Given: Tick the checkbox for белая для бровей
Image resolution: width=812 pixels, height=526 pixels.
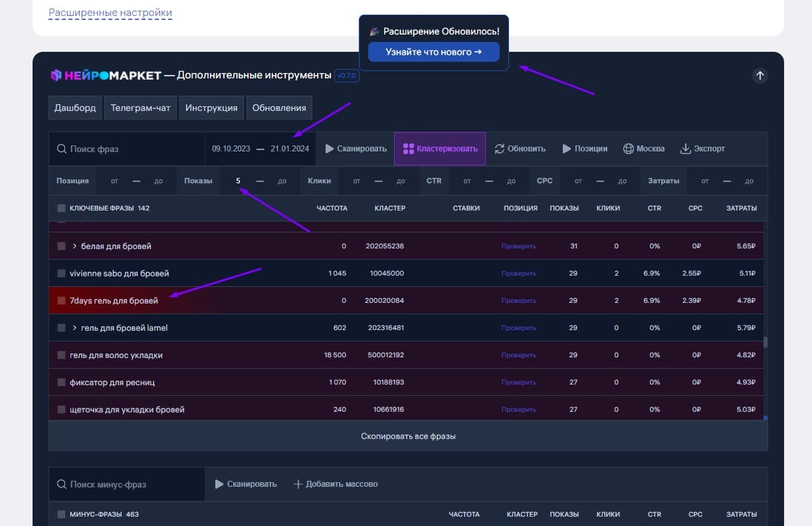Looking at the screenshot, I should [61, 246].
